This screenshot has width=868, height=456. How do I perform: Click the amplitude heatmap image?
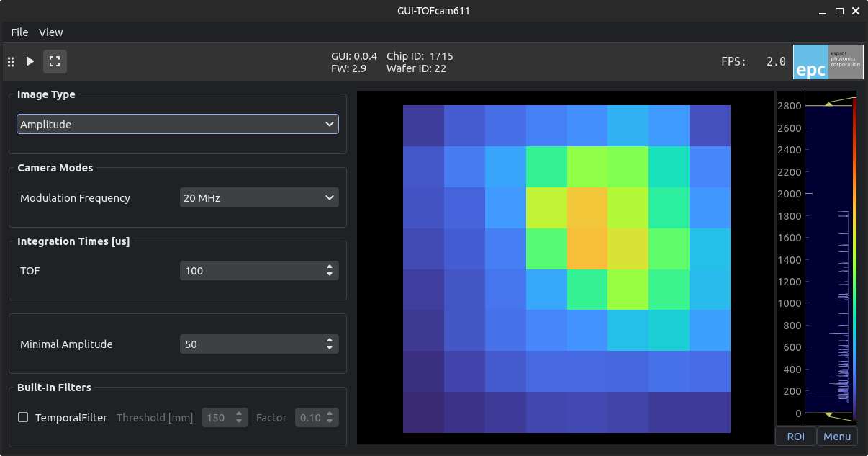pyautogui.click(x=566, y=269)
